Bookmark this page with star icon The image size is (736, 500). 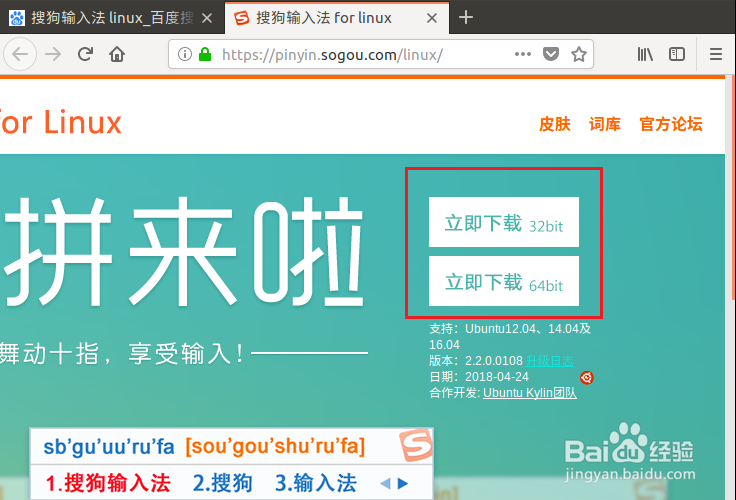coord(579,54)
